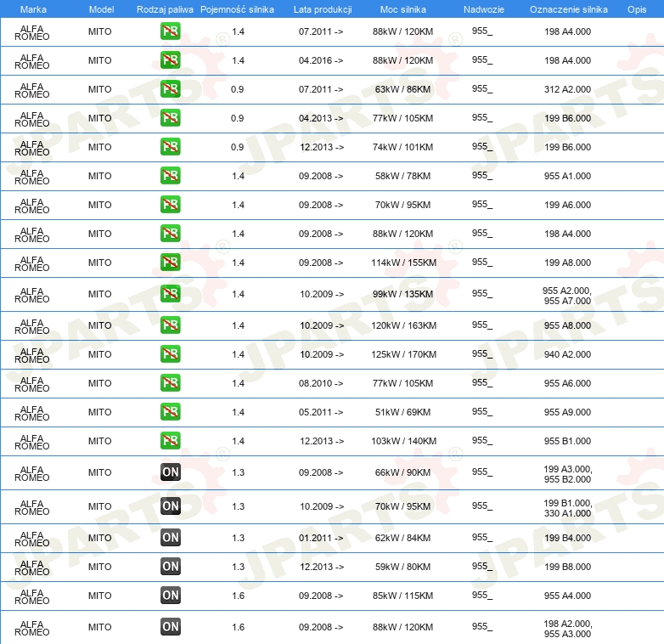
Task: Click capacity 0.9 in the 312 A2.000 row
Action: coord(237,89)
